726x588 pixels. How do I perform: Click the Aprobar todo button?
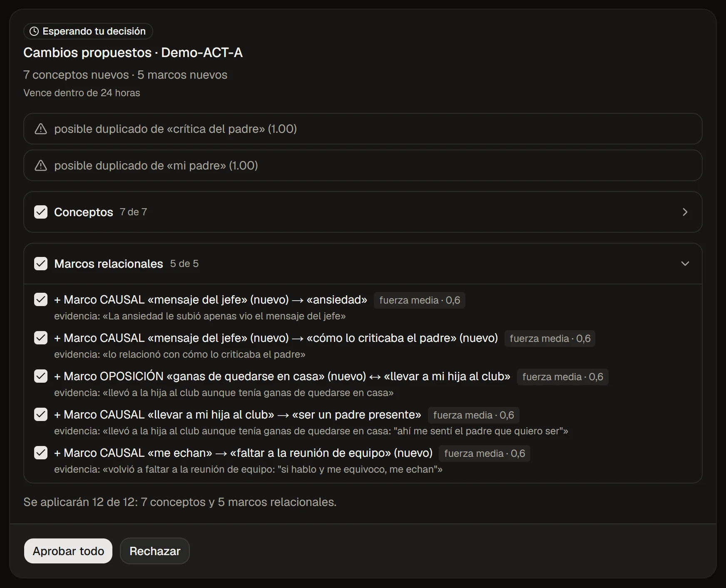[x=68, y=551]
